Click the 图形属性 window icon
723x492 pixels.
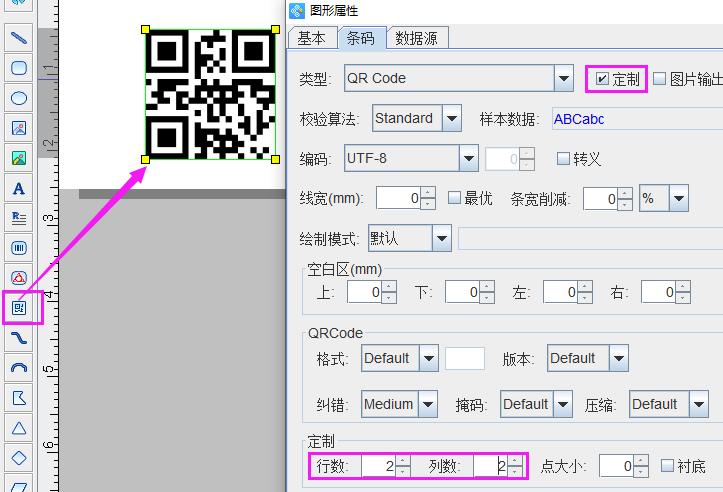click(x=297, y=10)
